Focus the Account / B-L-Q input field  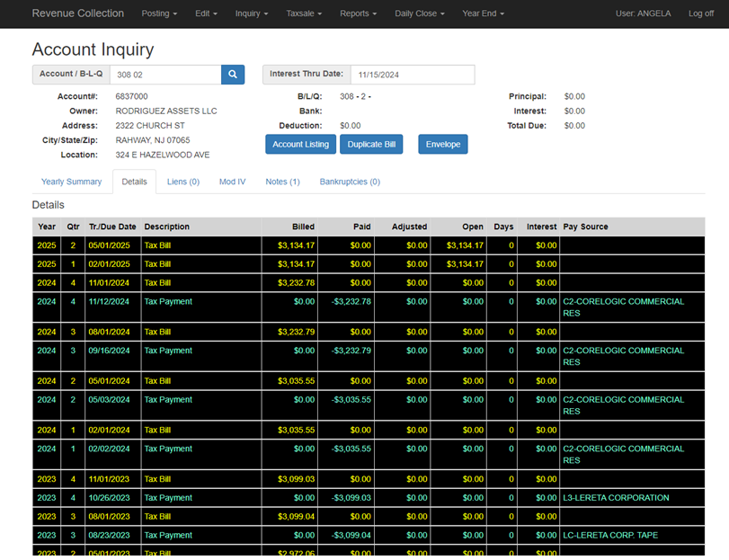(165, 75)
